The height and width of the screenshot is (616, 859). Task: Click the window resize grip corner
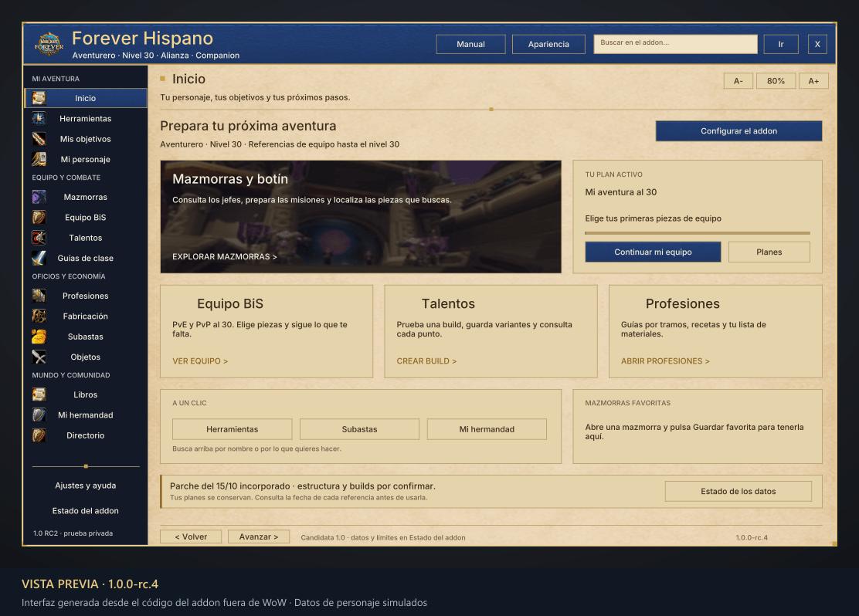coord(834,543)
